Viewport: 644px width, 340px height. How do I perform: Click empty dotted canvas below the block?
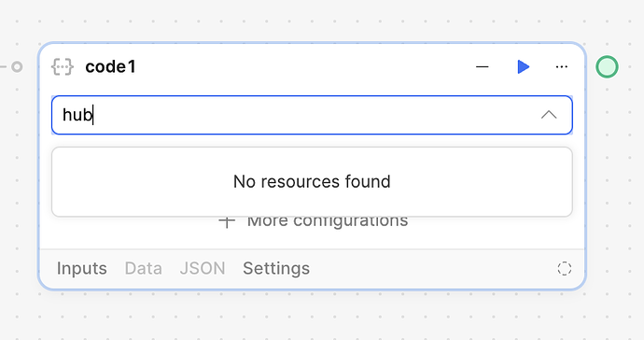[312, 317]
